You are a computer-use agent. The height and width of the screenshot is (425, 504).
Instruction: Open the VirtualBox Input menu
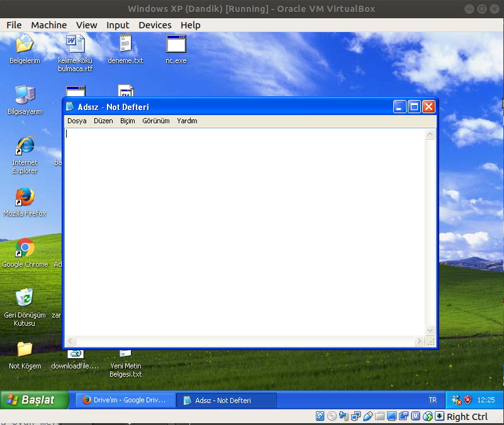118,25
